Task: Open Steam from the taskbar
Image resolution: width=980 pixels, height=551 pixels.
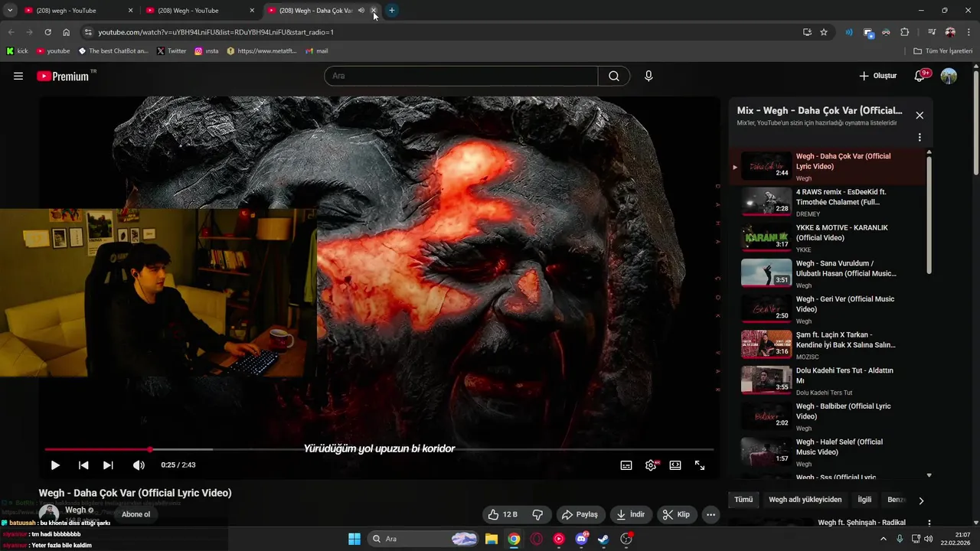Action: coord(603,539)
